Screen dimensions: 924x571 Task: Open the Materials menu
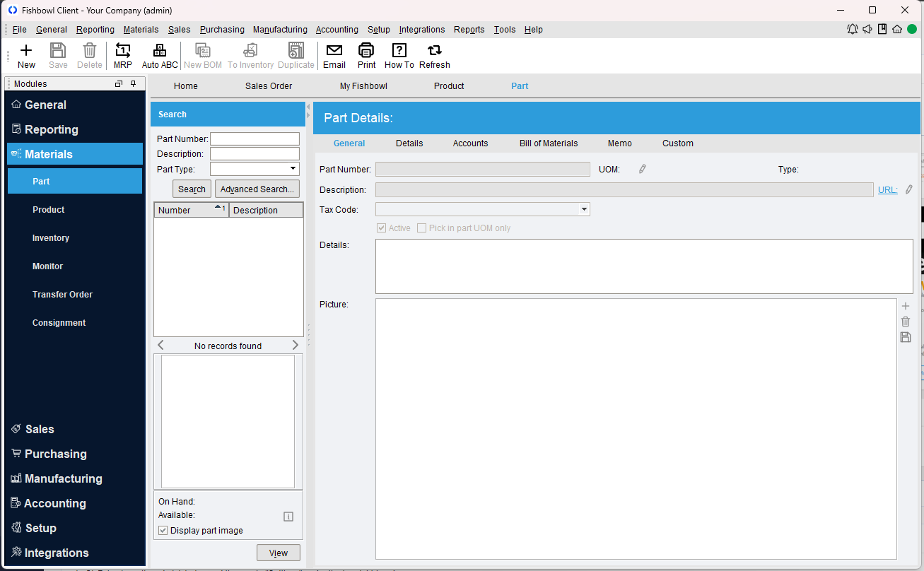pyautogui.click(x=141, y=30)
